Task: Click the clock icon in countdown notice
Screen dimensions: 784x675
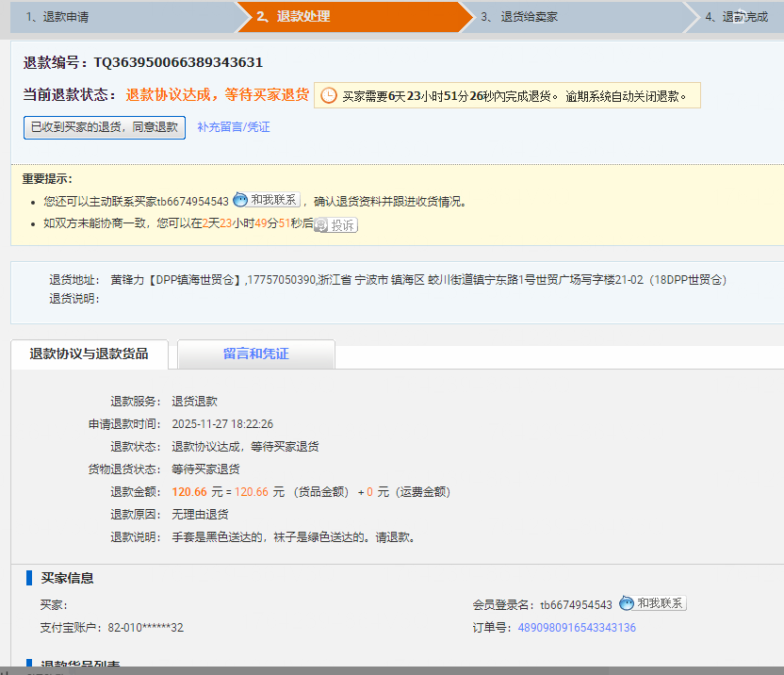Action: coord(329,95)
